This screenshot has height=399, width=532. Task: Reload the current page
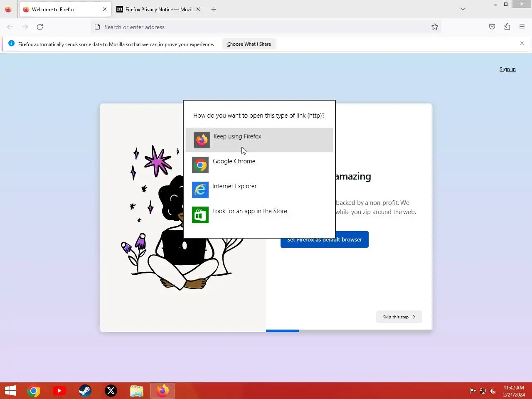(x=40, y=27)
